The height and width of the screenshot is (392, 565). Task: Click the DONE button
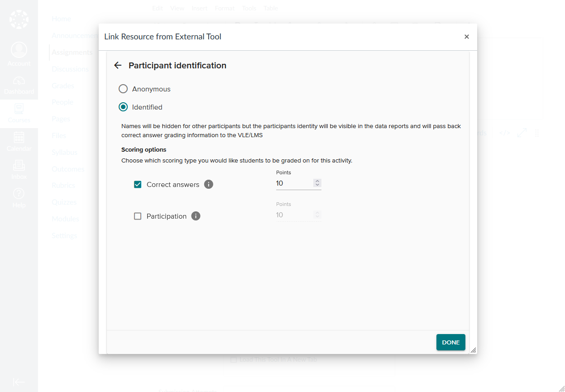tap(450, 342)
